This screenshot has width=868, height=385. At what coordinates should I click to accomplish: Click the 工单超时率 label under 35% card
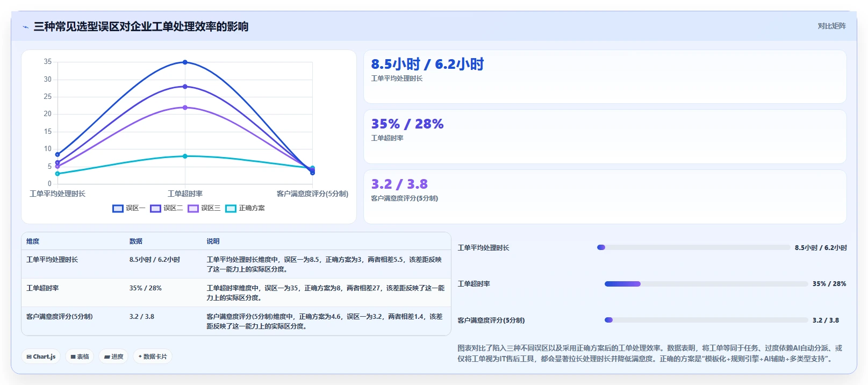tap(387, 138)
